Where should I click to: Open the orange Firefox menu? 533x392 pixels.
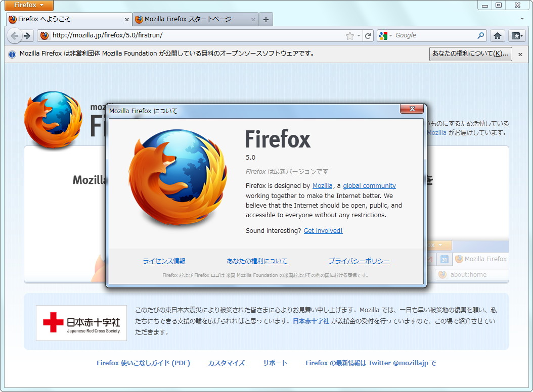[x=28, y=6]
